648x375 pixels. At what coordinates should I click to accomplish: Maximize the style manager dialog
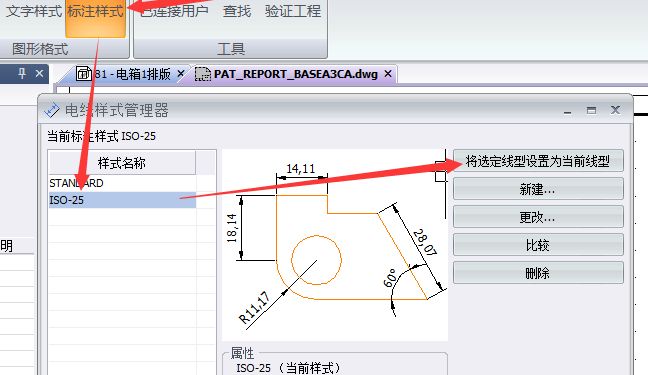[x=591, y=110]
